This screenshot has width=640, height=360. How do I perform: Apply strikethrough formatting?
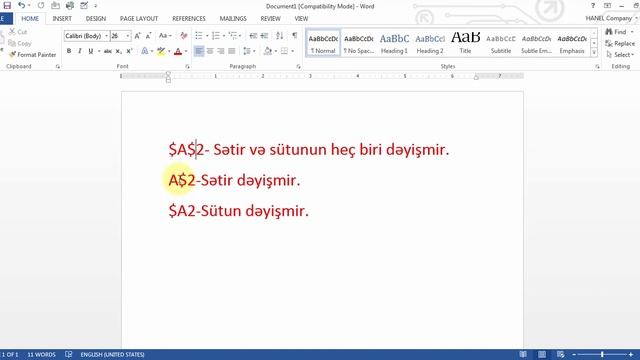108,51
